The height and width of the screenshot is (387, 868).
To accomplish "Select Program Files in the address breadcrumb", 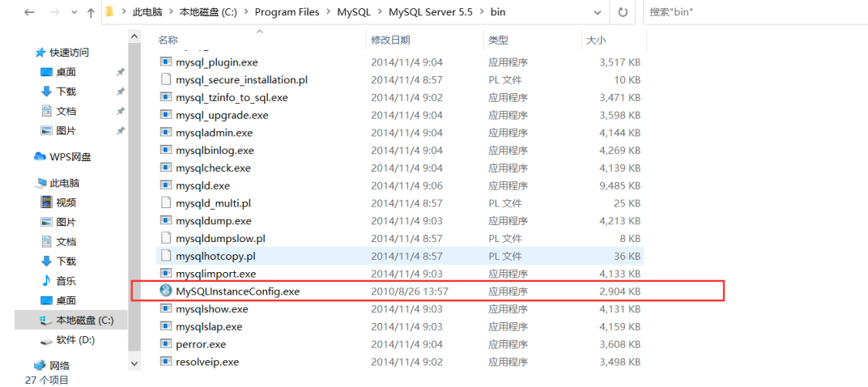I will 287,12.
